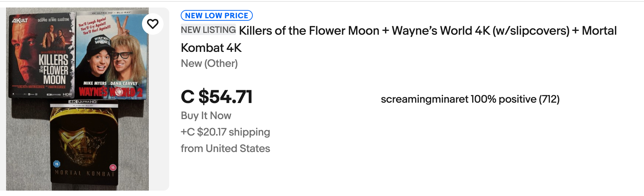644x196 pixels.
Task: Click the C $54.71 price
Action: point(217,97)
